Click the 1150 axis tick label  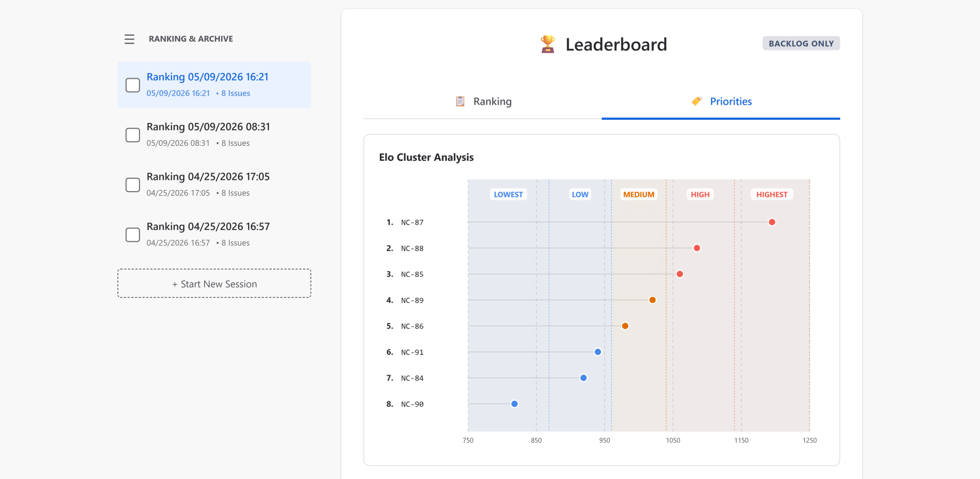point(741,441)
